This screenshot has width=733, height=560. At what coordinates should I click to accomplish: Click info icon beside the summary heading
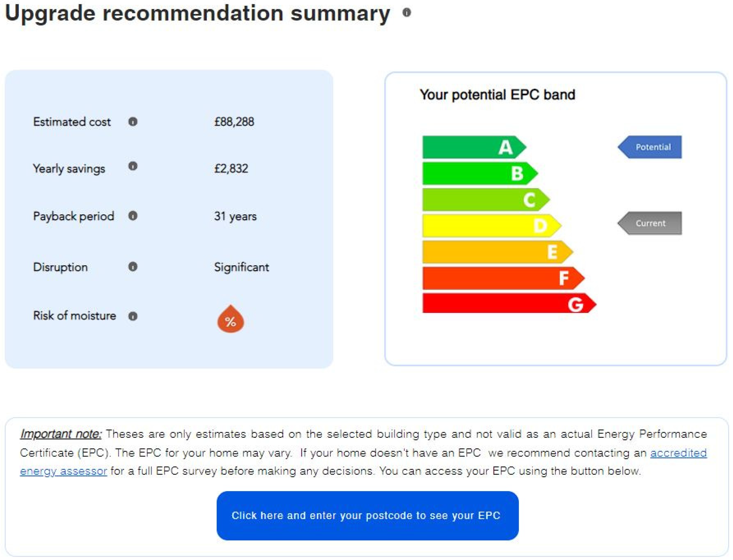click(x=406, y=13)
